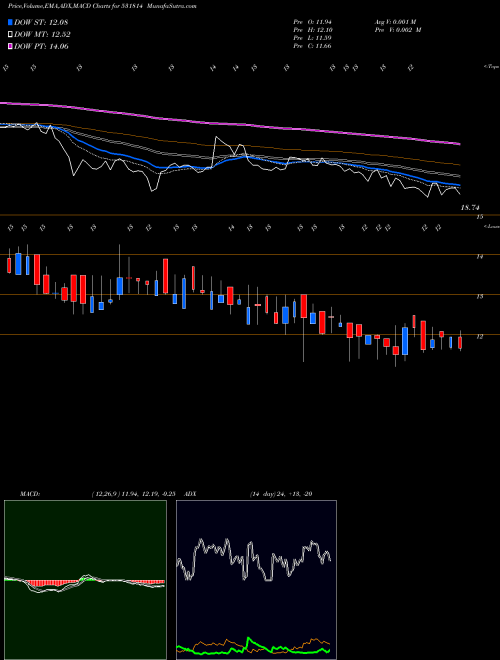Screen dimensions: 500x660
Task: Click the 'Pre C: 11.66' value
Action: coord(312,46)
